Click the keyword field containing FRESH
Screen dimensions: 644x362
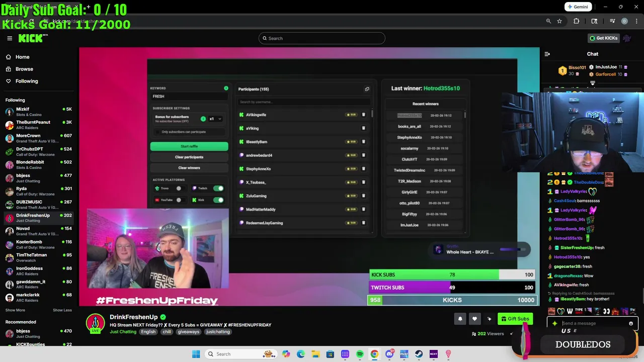pyautogui.click(x=189, y=97)
